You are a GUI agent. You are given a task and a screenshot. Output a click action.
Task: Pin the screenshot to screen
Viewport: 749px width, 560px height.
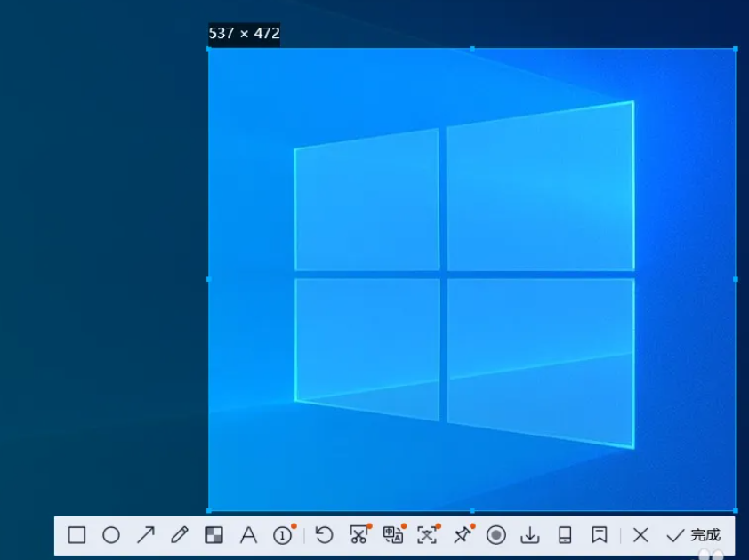click(462, 535)
